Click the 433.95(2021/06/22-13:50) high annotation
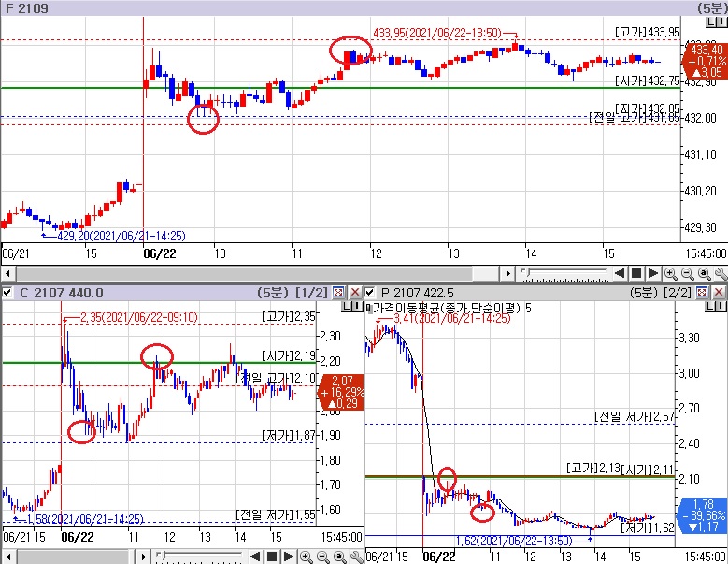The image size is (728, 564). 437,33
